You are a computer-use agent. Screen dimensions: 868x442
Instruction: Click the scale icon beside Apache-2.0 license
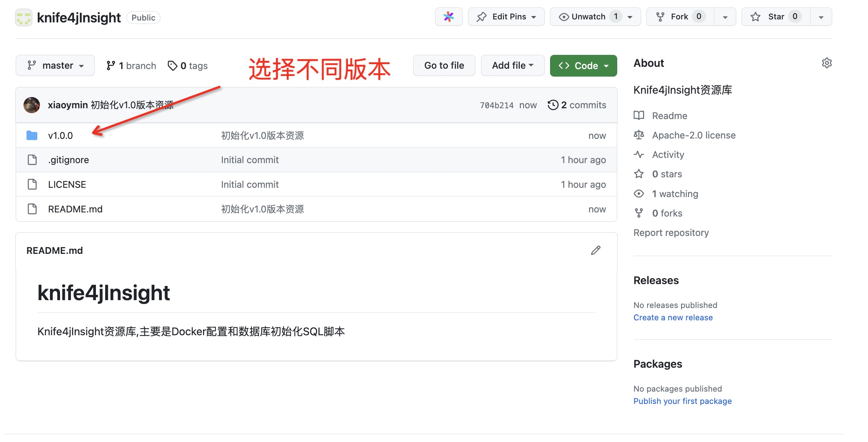(x=639, y=135)
